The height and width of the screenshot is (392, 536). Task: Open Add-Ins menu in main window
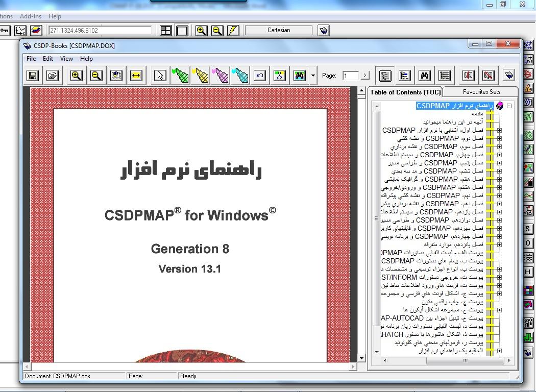click(x=31, y=16)
